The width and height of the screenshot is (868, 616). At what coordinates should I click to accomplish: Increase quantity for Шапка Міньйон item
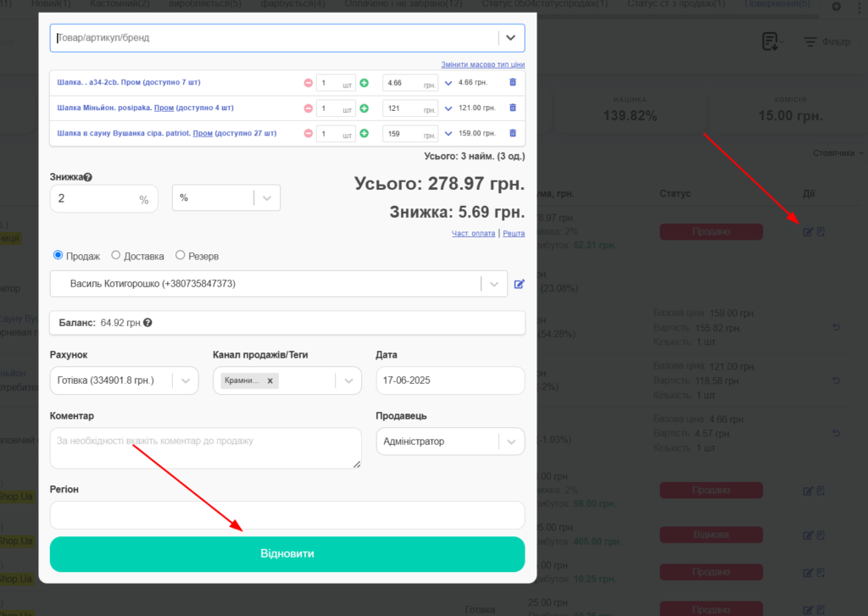(x=364, y=108)
